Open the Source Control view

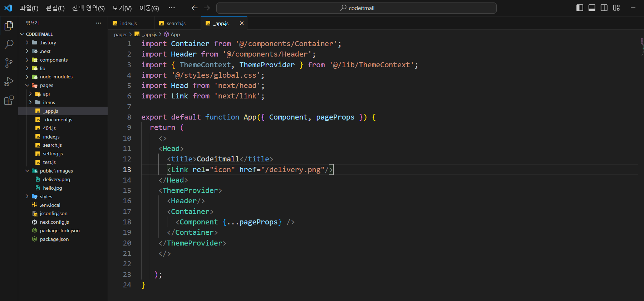pos(9,63)
